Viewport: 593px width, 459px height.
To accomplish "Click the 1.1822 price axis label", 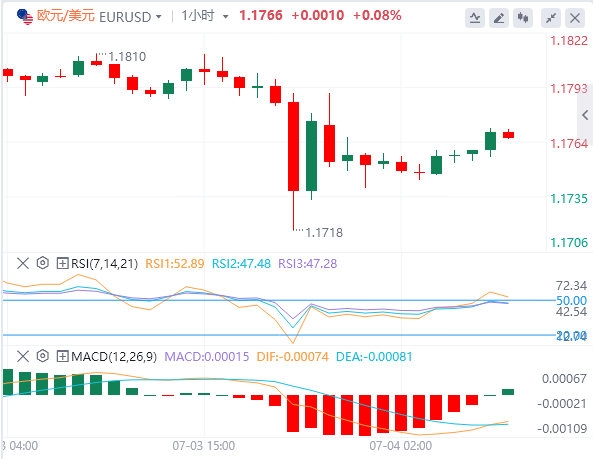I will 569,40.
